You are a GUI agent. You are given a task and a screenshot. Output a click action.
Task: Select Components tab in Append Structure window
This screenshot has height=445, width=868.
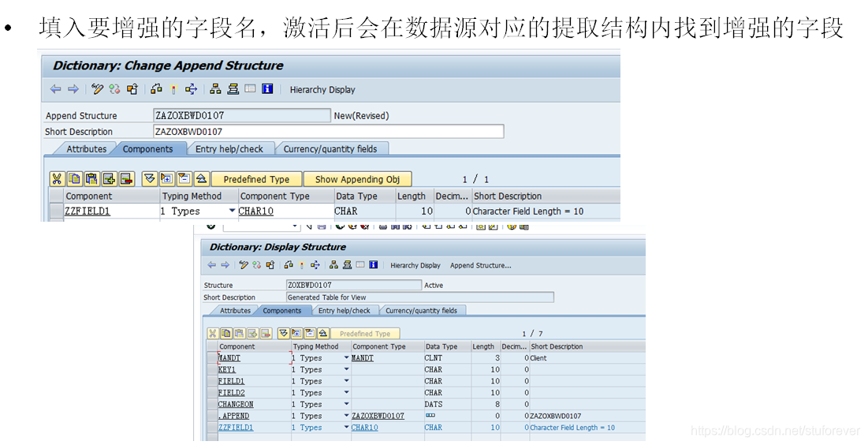(147, 148)
